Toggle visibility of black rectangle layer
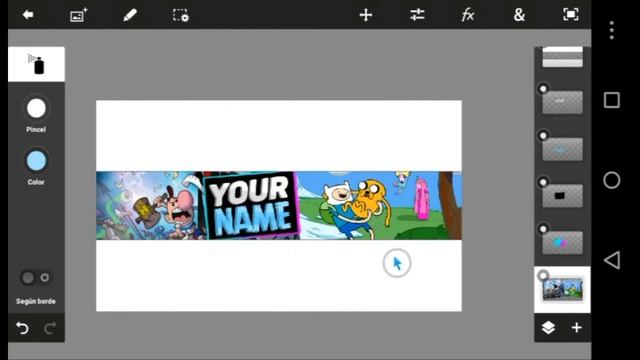 coord(543,182)
